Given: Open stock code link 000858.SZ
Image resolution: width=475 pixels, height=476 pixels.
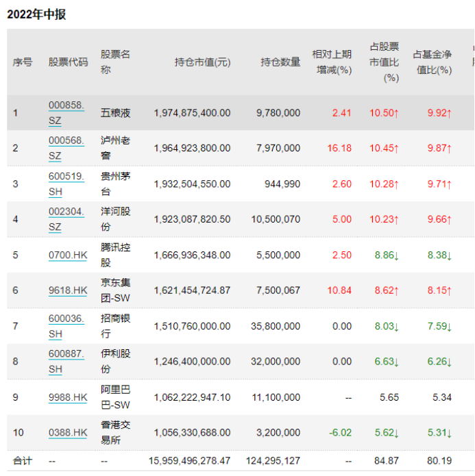Looking at the screenshot, I should click(x=66, y=112).
